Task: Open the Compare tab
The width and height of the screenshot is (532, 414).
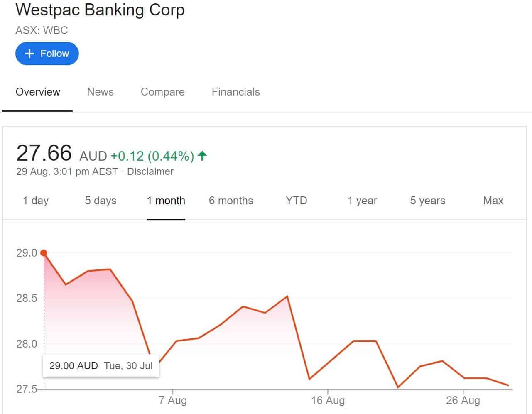Action: click(x=162, y=92)
